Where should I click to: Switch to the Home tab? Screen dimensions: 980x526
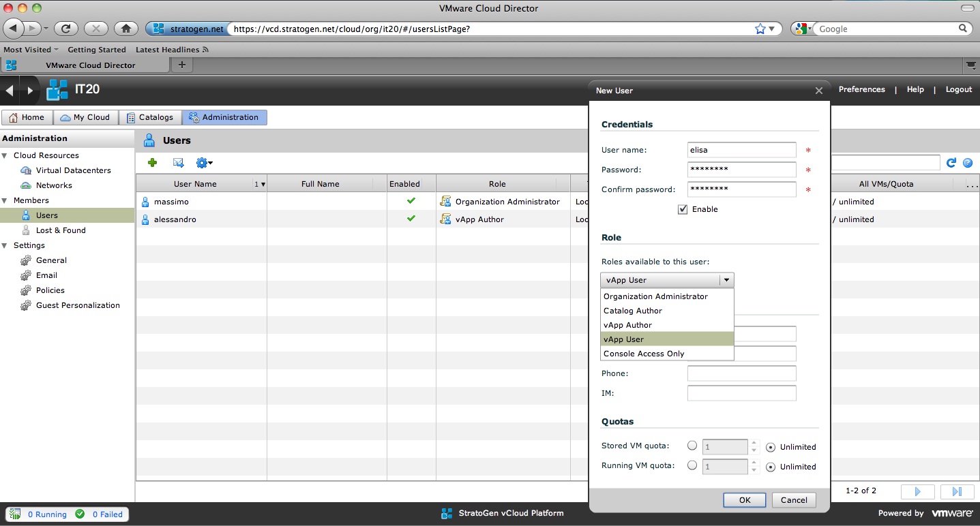click(27, 117)
